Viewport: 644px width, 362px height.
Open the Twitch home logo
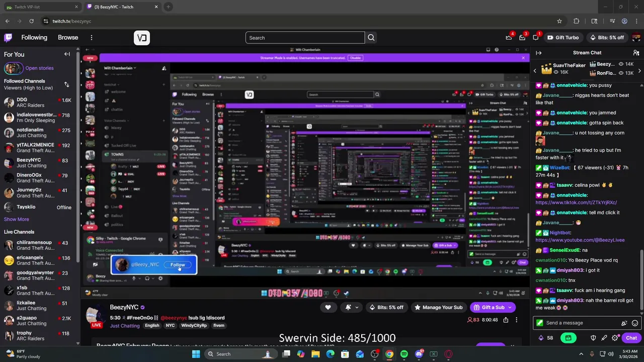[x=8, y=38]
